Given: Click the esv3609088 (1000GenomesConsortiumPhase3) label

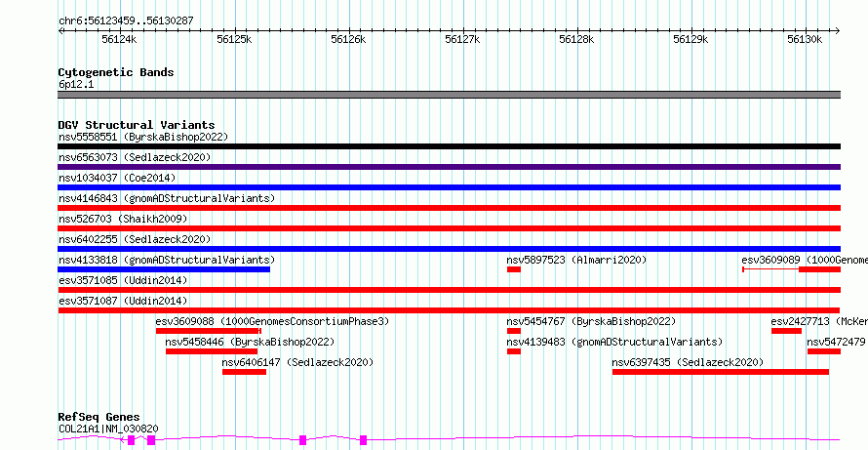Looking at the screenshot, I should (272, 321).
